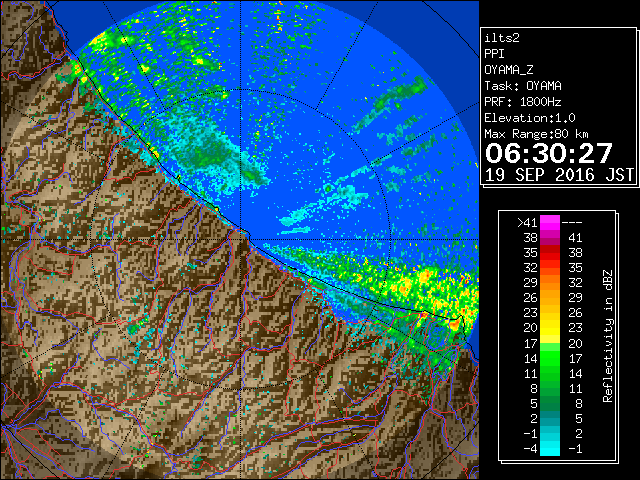Click the '>41' legend label
640x480 pixels.
tap(527, 222)
